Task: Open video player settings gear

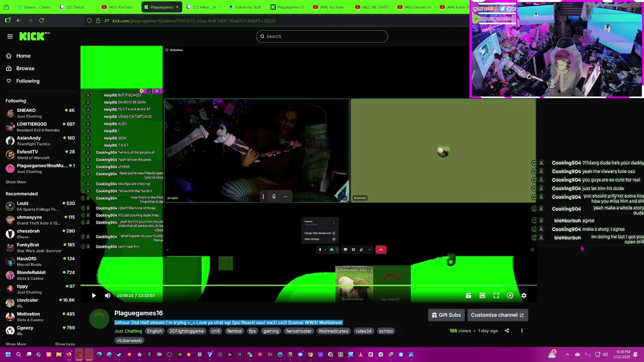Action: coord(524,296)
